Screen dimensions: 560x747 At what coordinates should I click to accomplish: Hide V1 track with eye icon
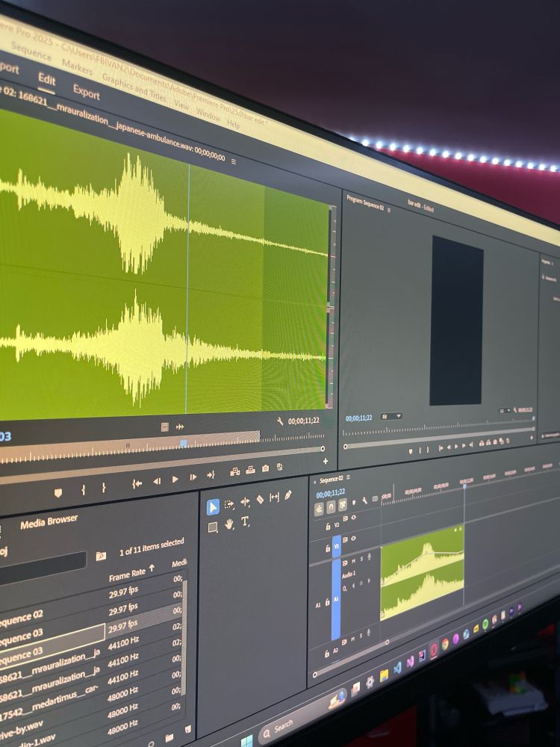pyautogui.click(x=353, y=539)
